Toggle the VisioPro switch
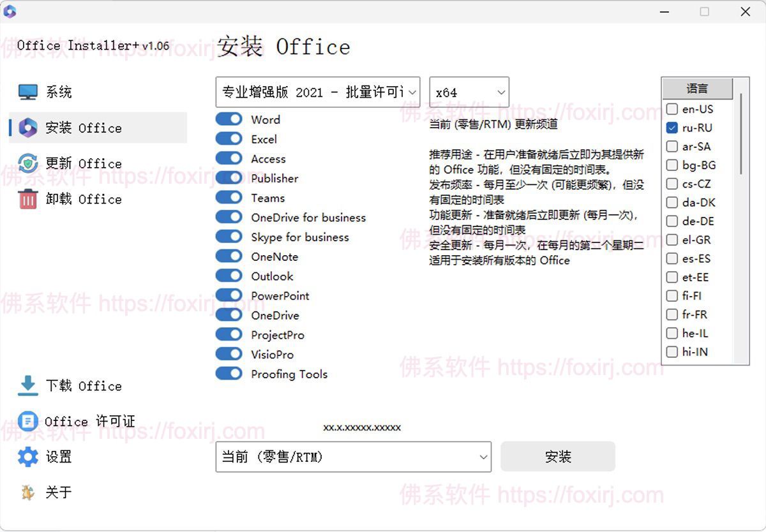 coord(229,354)
